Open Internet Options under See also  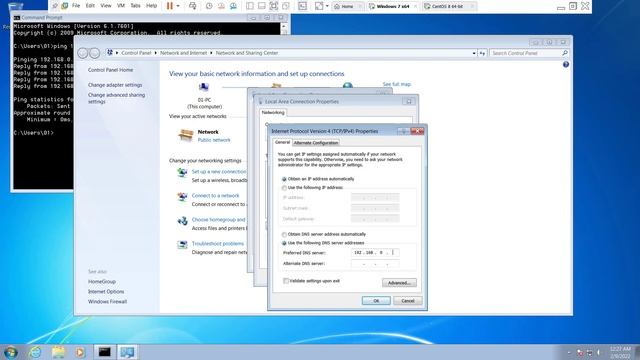(106, 292)
